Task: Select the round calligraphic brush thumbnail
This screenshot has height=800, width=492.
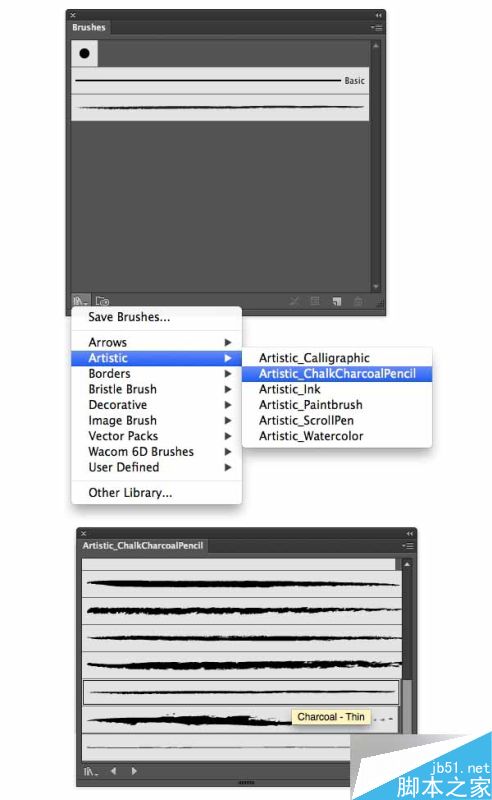Action: (x=85, y=53)
